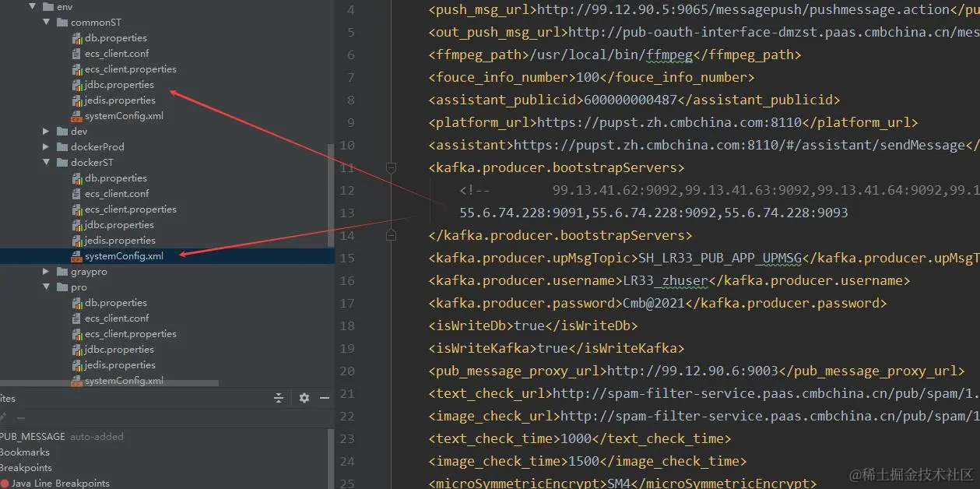Click the db.properties file icon under pro

[x=76, y=303]
